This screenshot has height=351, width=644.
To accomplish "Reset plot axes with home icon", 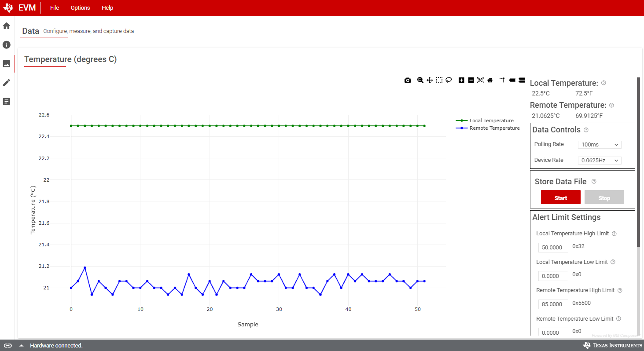I will [490, 80].
